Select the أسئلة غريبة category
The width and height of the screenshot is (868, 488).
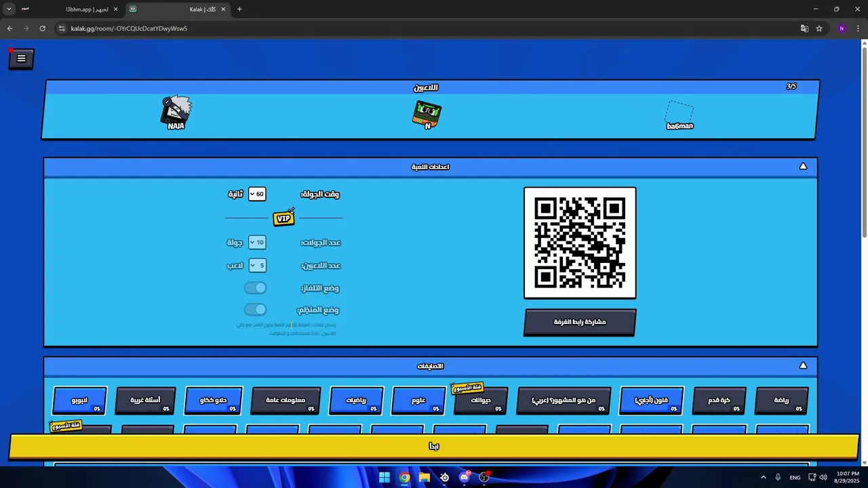(x=146, y=401)
